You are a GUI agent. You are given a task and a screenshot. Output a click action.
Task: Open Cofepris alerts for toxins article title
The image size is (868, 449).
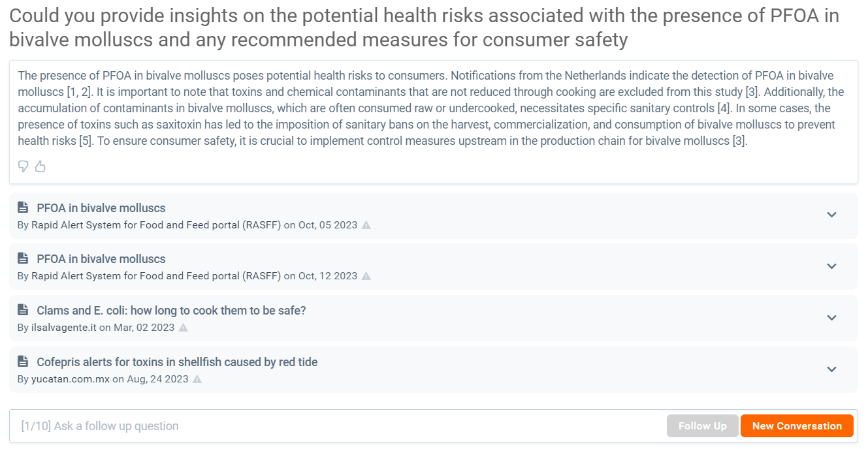pos(177,362)
